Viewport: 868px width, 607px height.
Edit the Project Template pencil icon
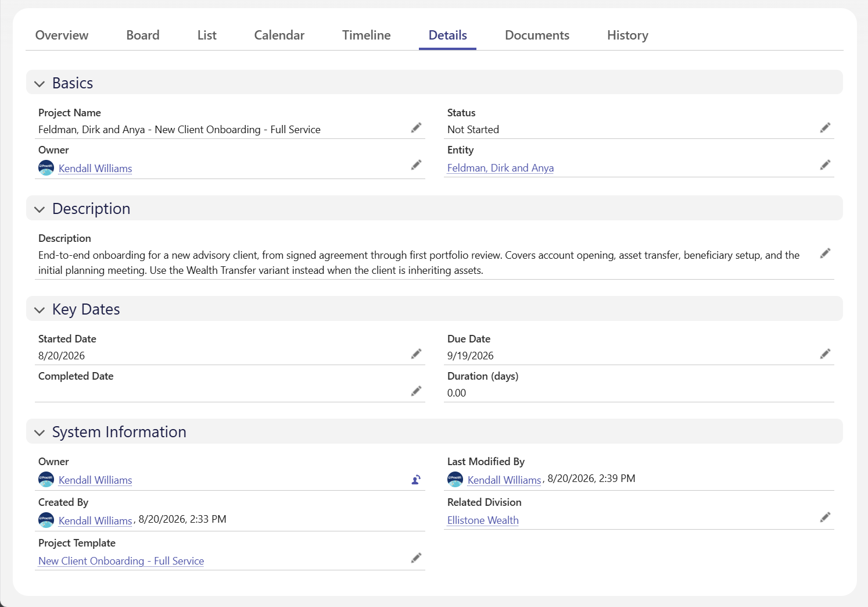click(416, 558)
